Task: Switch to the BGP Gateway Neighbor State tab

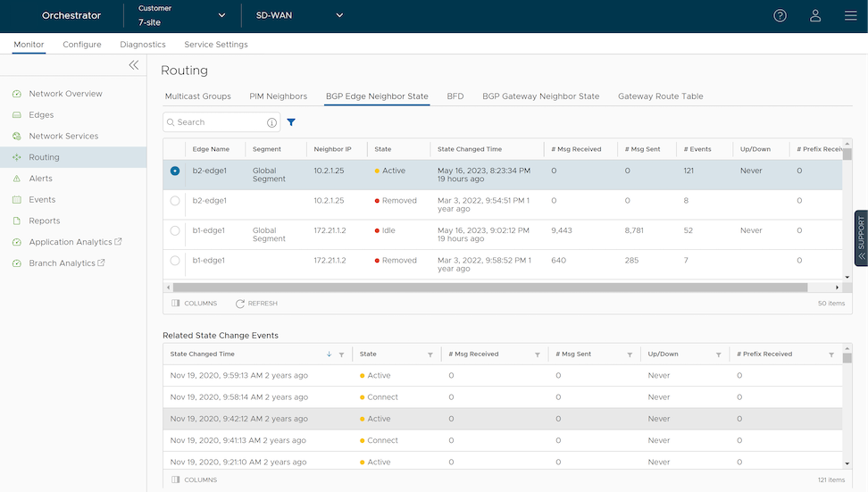Action: pos(540,96)
